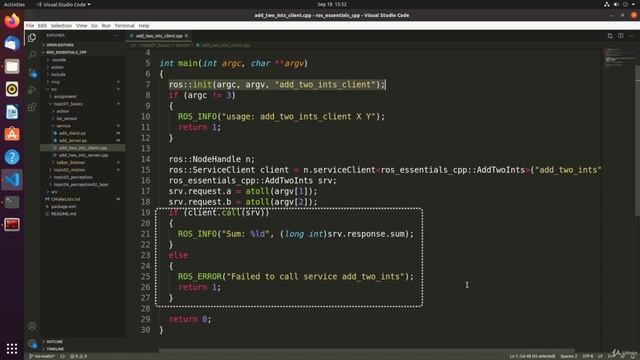The width and height of the screenshot is (640, 360).
Task: Expand the Outline section
Action: coord(55,342)
